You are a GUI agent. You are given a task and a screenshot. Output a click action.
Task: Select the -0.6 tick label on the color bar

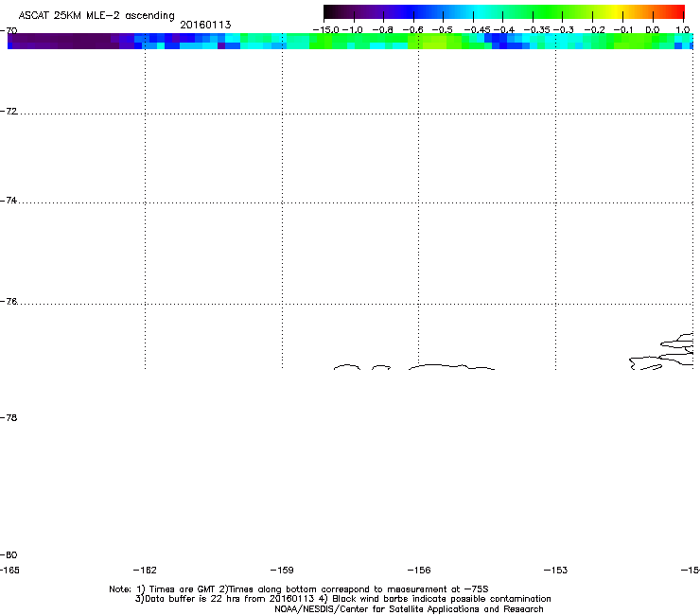pyautogui.click(x=413, y=30)
